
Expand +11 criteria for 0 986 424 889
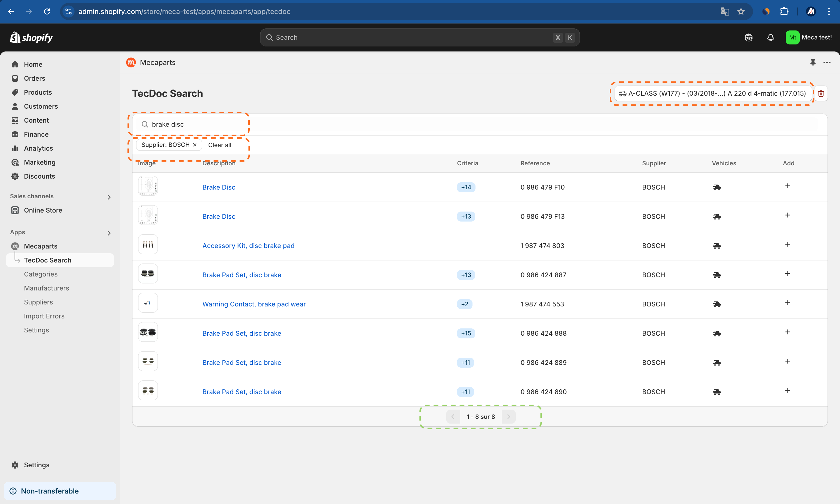click(465, 362)
